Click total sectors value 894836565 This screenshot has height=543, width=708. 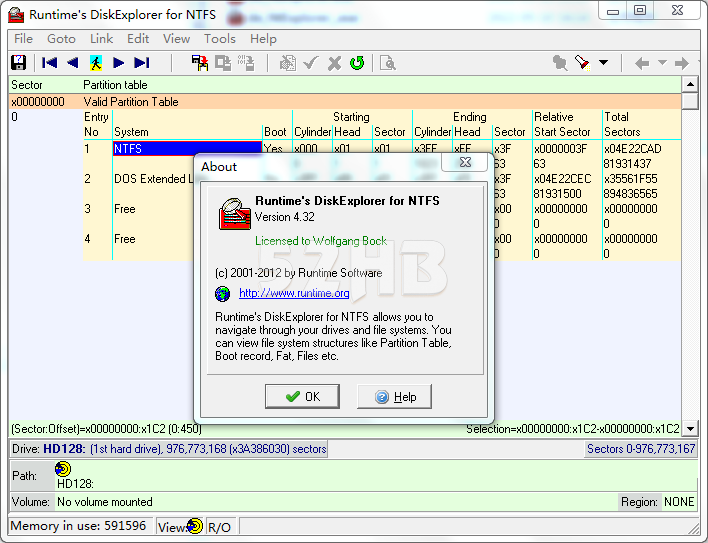630,194
